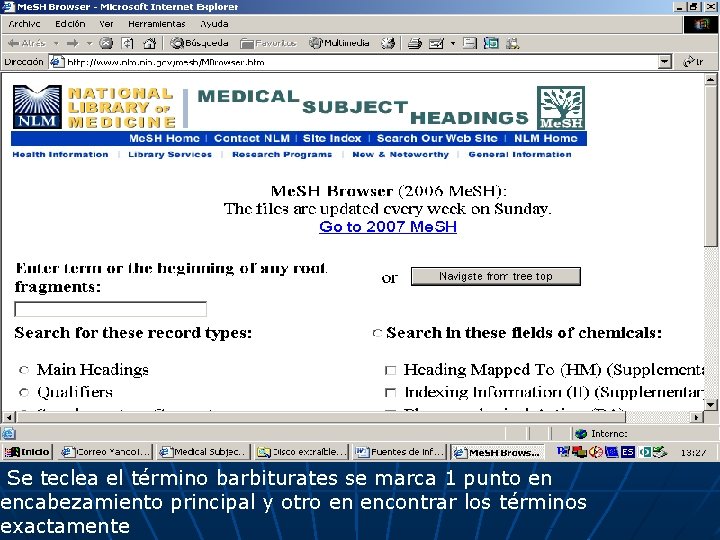Image resolution: width=720 pixels, height=540 pixels.
Task: Open the Búsqueda search toolbar button
Action: coord(199,43)
